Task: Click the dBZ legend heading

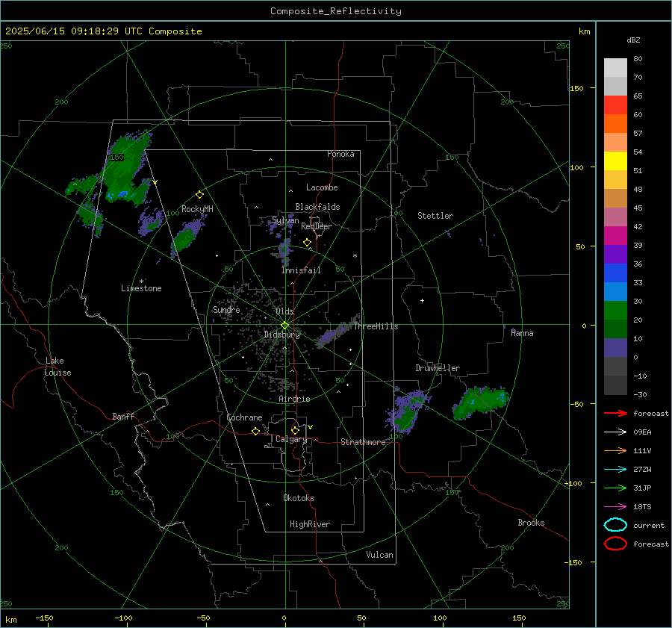Action: 633,40
